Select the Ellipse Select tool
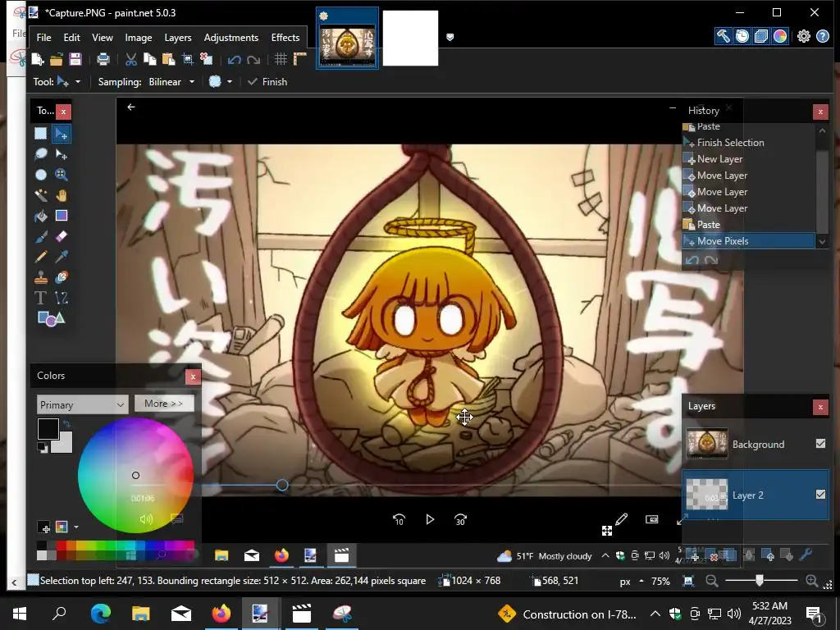840x630 pixels. [x=41, y=175]
